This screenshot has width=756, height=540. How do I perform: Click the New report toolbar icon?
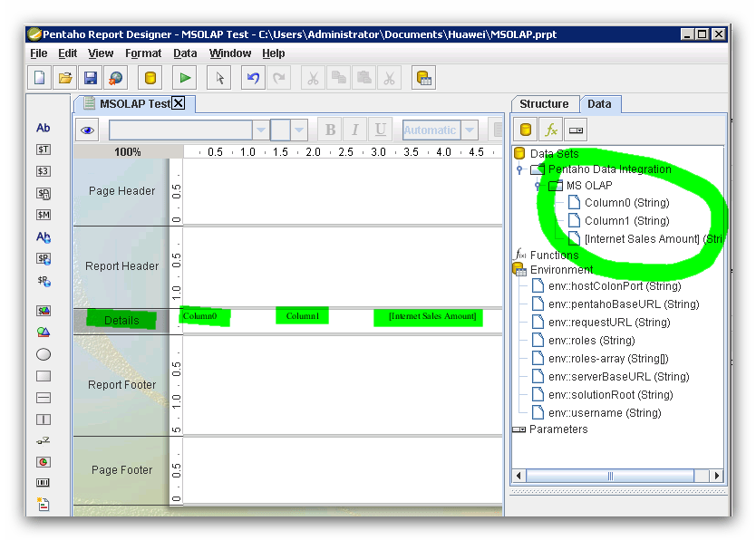(40, 78)
